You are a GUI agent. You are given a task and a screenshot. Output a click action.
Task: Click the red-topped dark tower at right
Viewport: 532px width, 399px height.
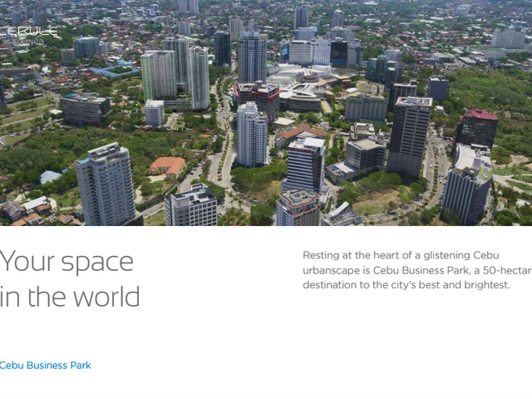pos(476,128)
